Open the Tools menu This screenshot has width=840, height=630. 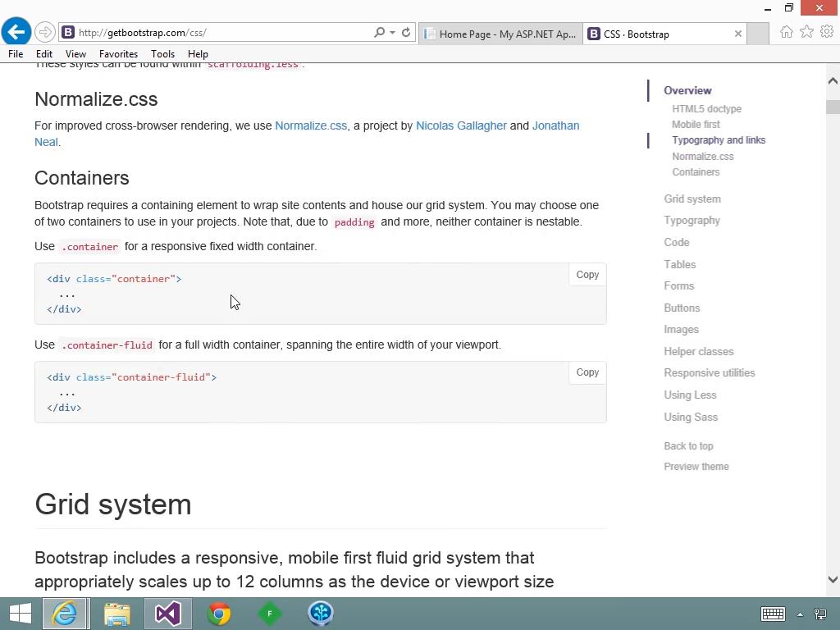163,54
